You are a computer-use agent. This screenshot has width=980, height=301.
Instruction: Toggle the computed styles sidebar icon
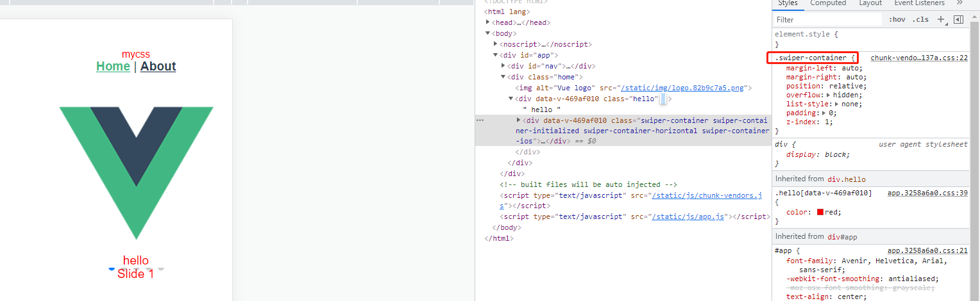click(x=959, y=20)
